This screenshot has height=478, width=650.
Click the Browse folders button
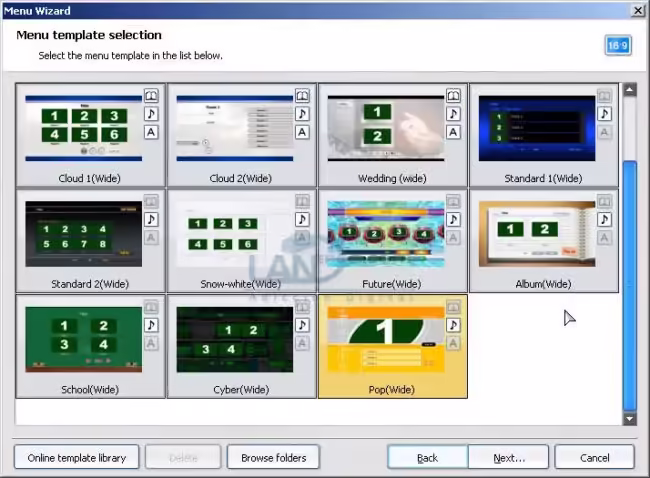click(274, 457)
